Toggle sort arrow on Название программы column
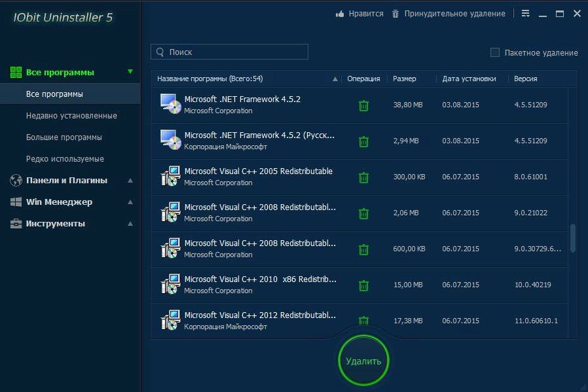 335,79
